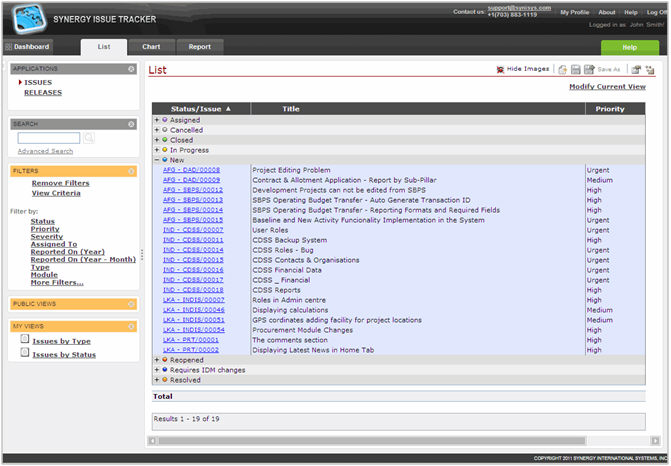Open the Releases application link
Screen dimensions: 671x466
click(43, 92)
